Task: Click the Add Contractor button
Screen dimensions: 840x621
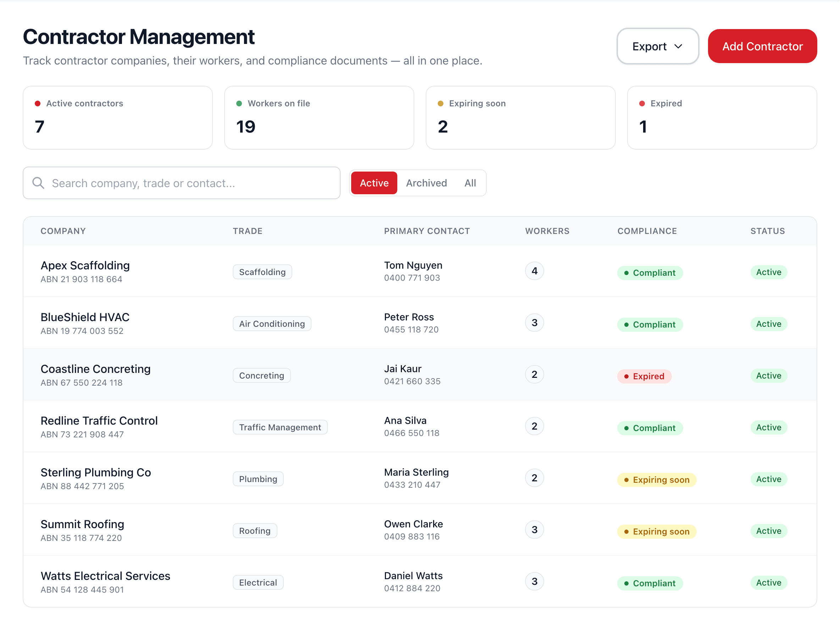Action: point(762,46)
